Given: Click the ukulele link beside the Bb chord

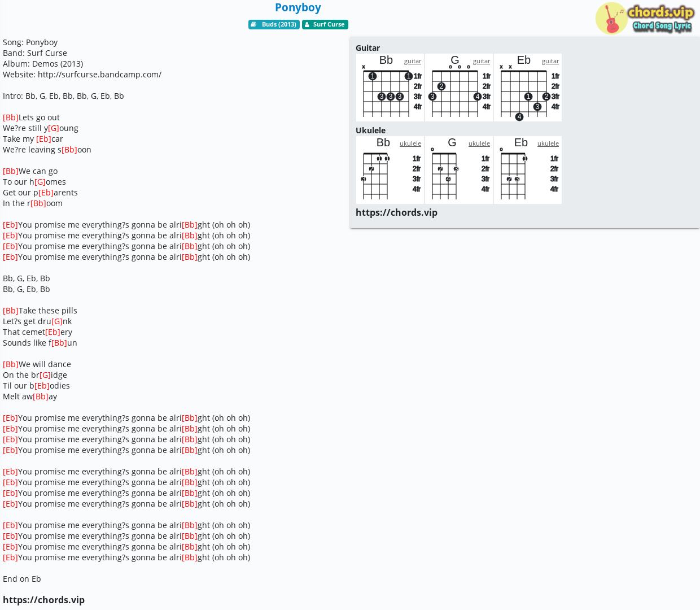Looking at the screenshot, I should point(410,143).
